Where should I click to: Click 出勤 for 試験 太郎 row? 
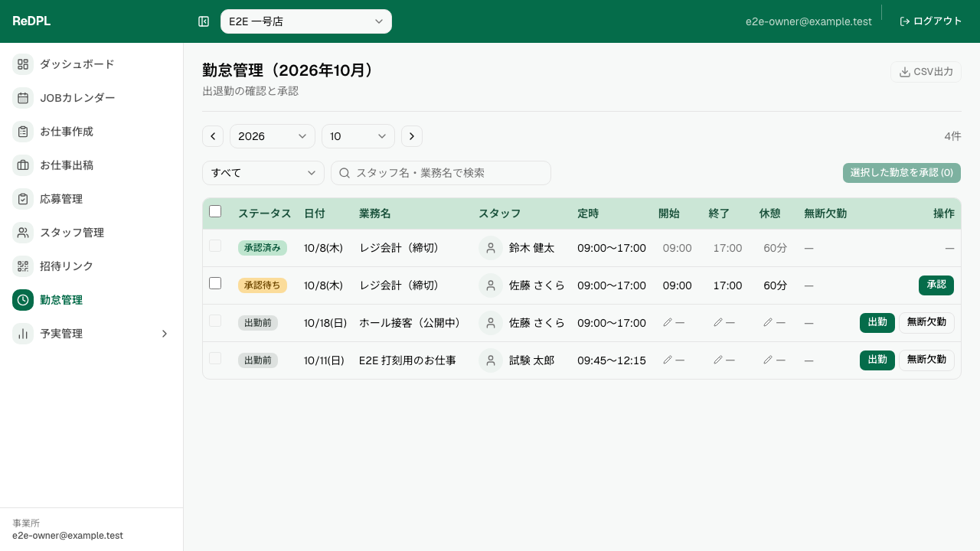(877, 360)
